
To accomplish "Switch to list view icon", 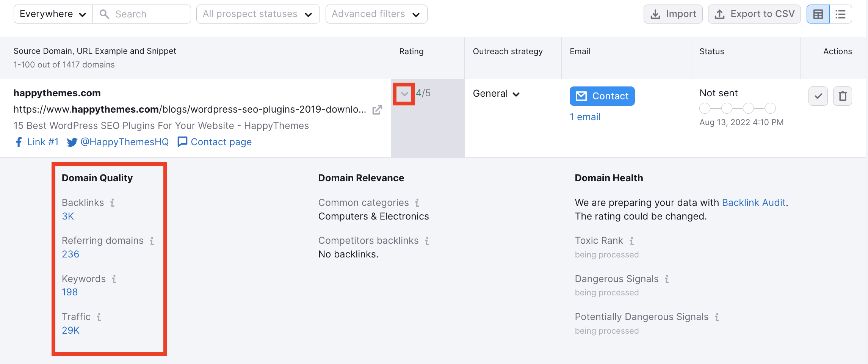I will [x=841, y=14].
